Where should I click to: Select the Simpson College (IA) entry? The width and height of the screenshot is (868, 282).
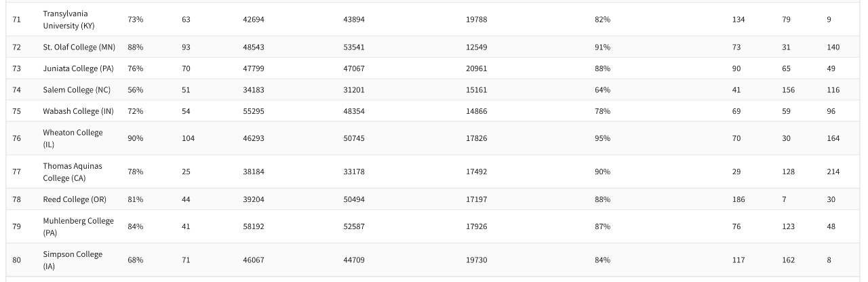73,260
